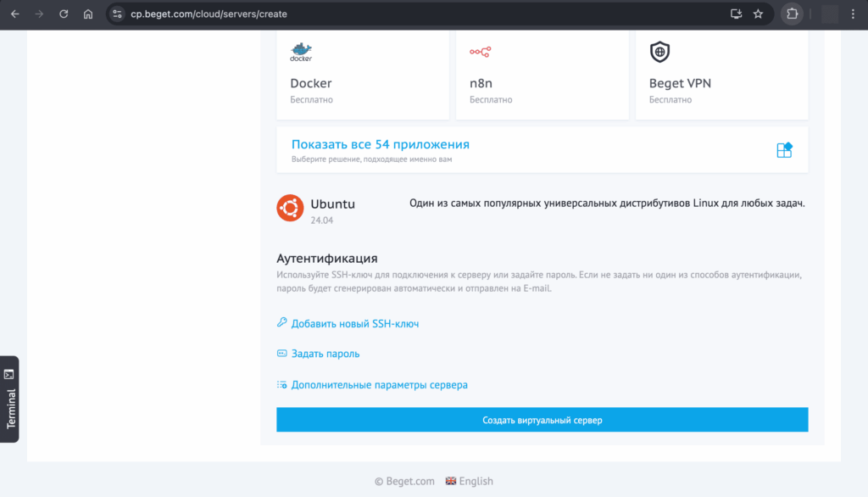Click the app grid icon beside show all
The height and width of the screenshot is (497, 868).
[784, 150]
